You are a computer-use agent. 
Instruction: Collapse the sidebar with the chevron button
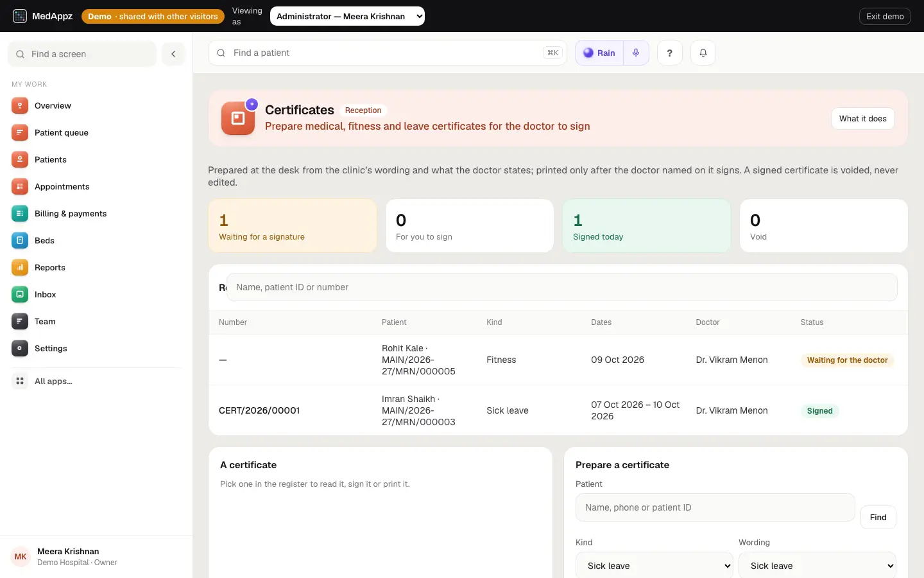point(173,54)
